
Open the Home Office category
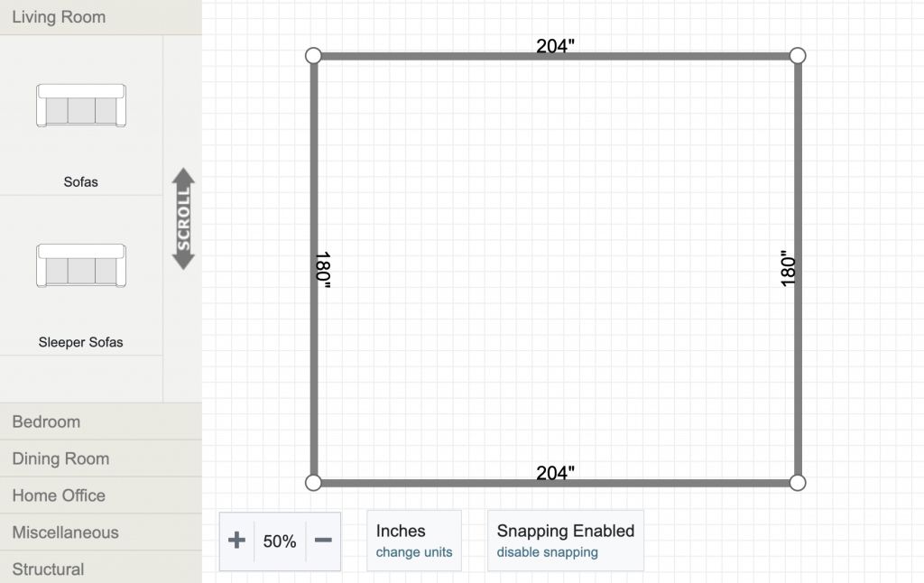click(59, 495)
